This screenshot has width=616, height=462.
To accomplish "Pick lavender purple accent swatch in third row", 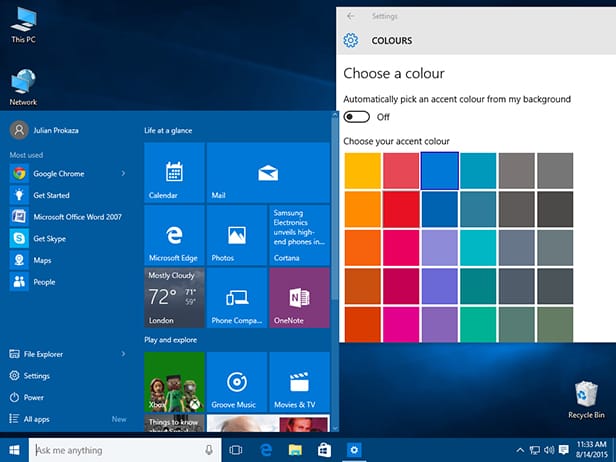I will tap(440, 248).
